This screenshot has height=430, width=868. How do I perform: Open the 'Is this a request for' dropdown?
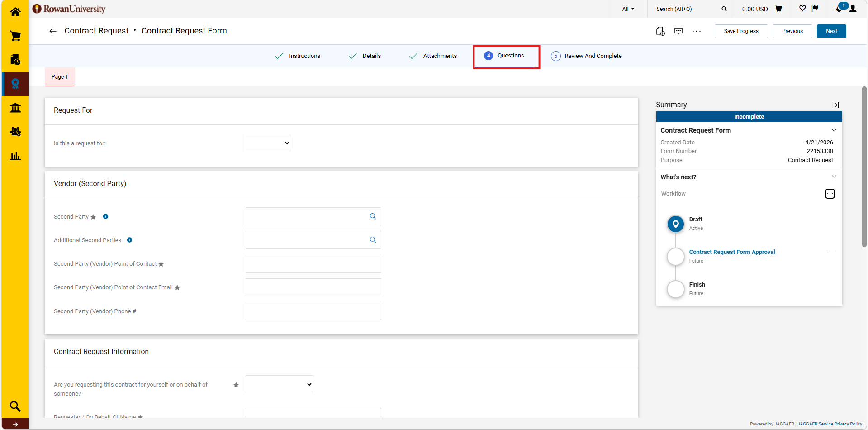[268, 143]
